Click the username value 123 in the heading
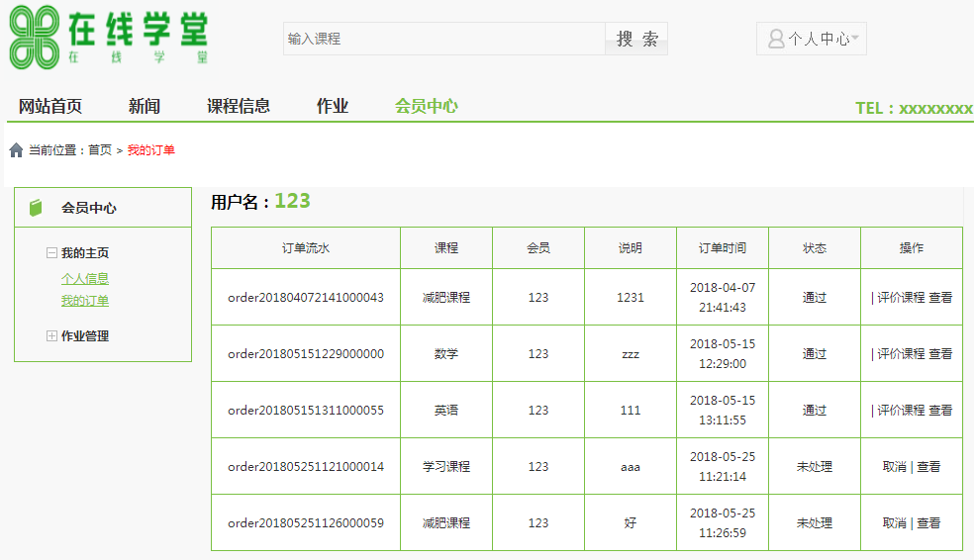Viewport: 974px width, 560px height. point(292,201)
